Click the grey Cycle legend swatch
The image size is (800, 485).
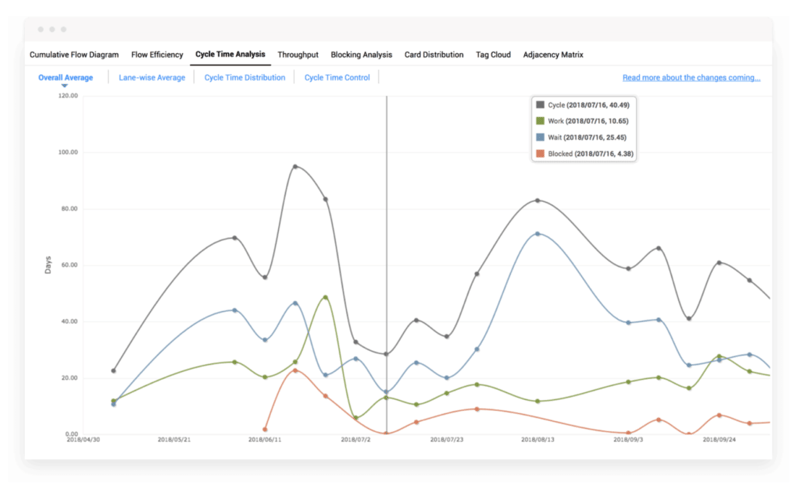(540, 105)
